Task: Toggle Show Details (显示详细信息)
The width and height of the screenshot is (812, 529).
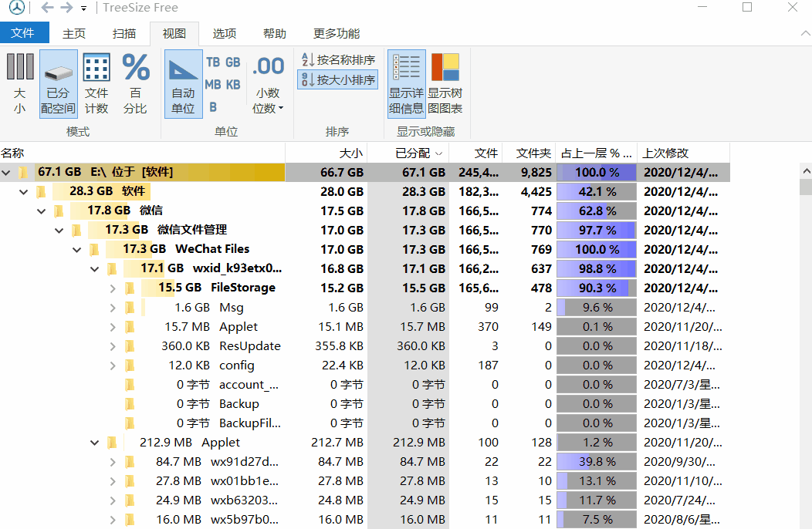Action: [407, 84]
